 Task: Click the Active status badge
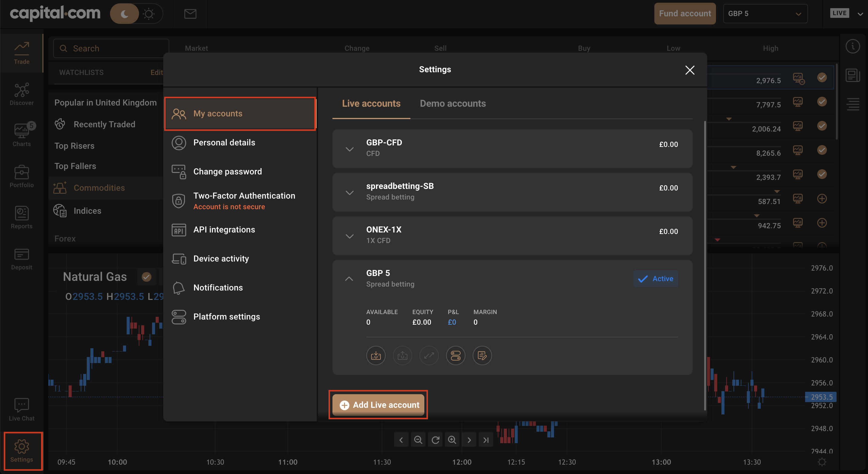click(x=655, y=278)
